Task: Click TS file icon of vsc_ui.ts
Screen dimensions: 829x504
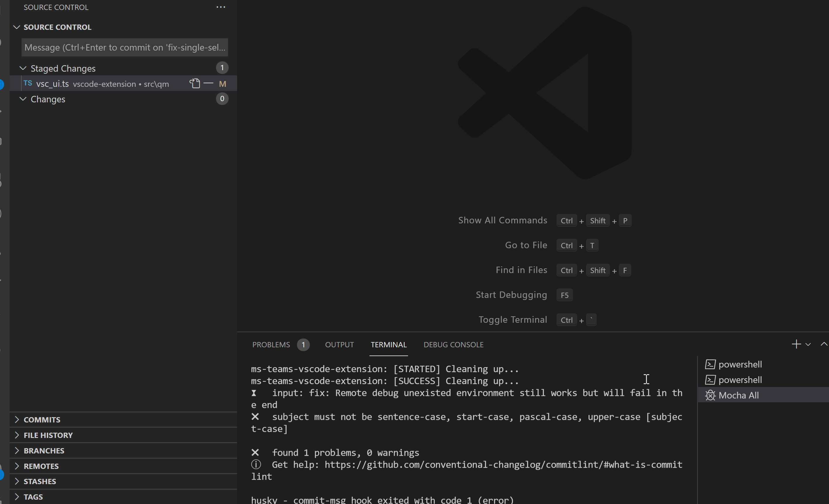Action: 28,83
